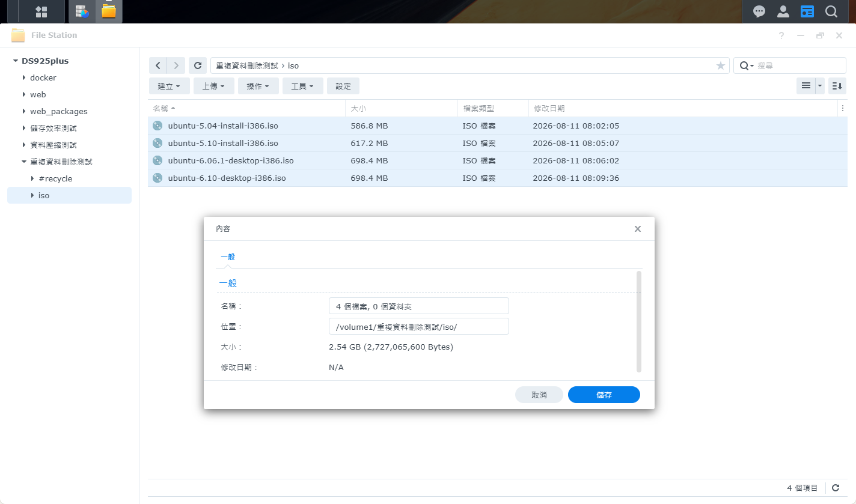Expand the 儲存效率測試 folder arrow
856x504 pixels.
(x=24, y=128)
